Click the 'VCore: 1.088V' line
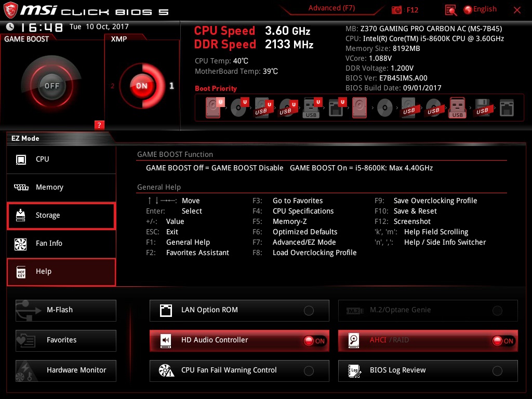The height and width of the screenshot is (399, 532). pyautogui.click(x=368, y=58)
